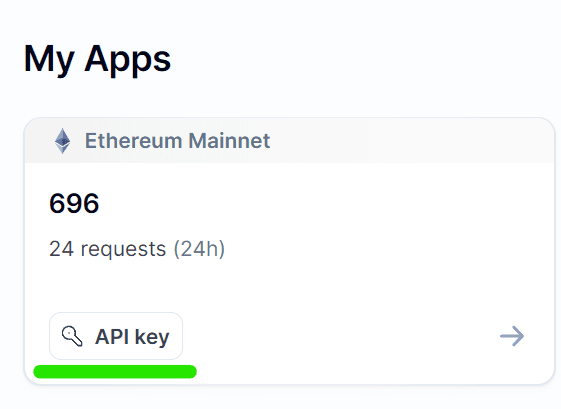Screen dimensions: 561x409
Task: Click the number 24 before requests
Action: point(62,249)
